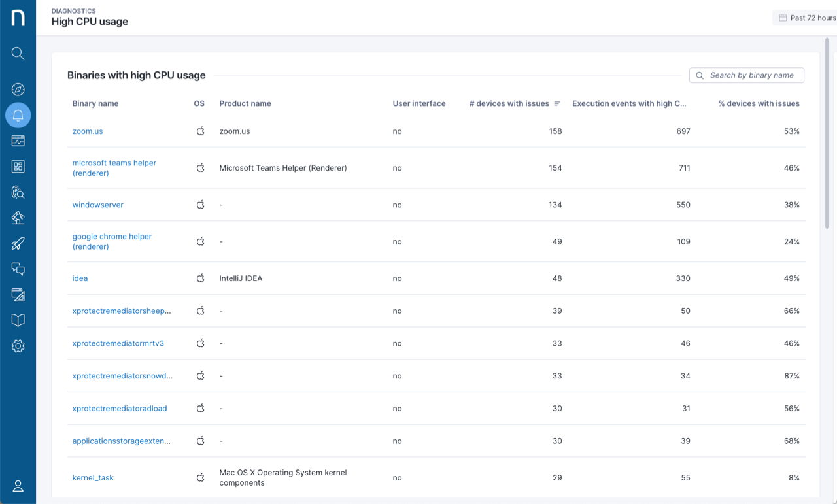Open the library book icon

(x=18, y=320)
